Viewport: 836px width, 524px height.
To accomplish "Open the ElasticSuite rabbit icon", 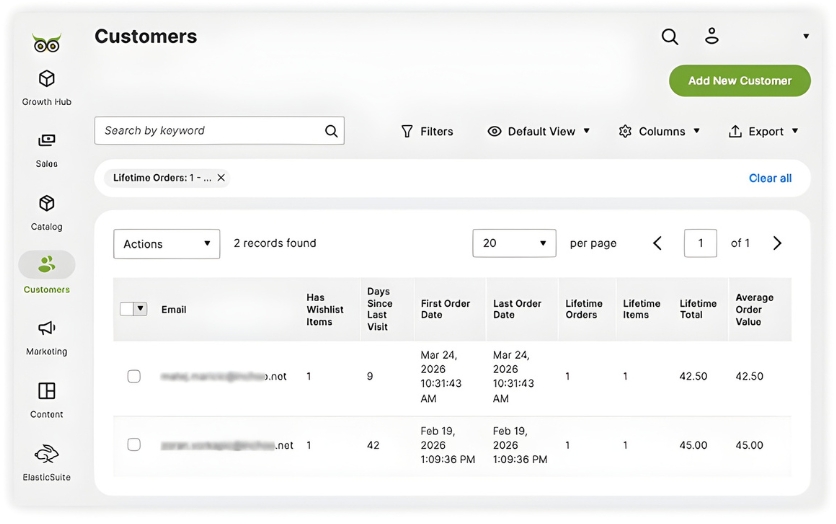I will pos(46,454).
